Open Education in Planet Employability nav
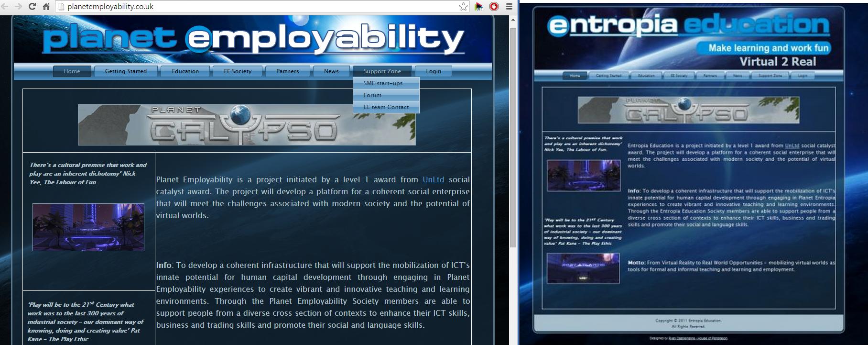 tap(185, 71)
